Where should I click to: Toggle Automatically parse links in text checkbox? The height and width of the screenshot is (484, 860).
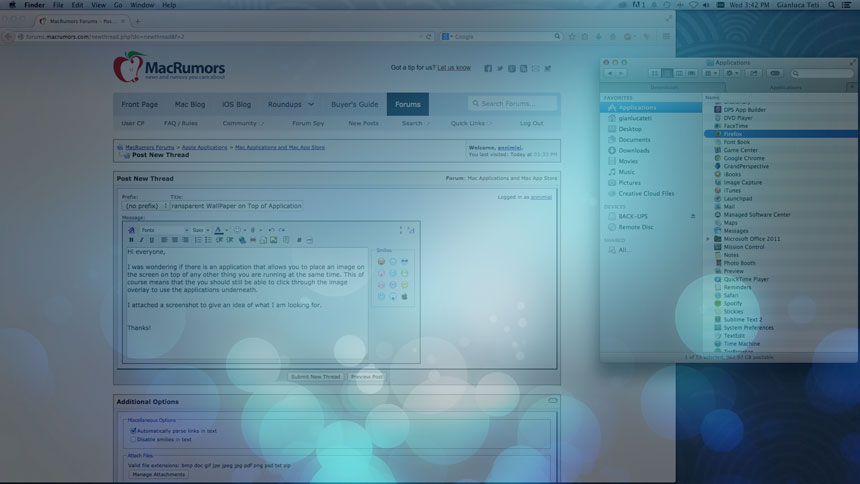click(x=133, y=431)
